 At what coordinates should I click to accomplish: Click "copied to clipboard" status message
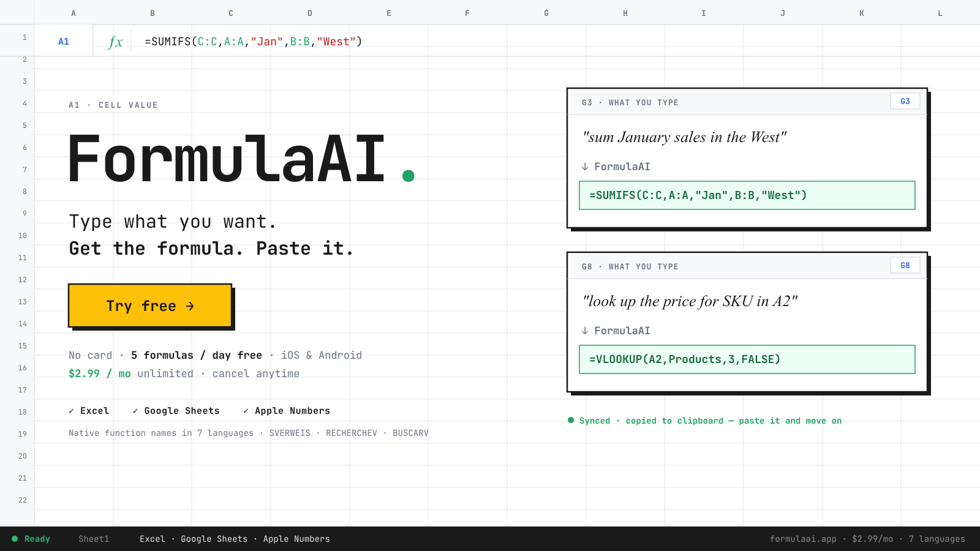674,421
